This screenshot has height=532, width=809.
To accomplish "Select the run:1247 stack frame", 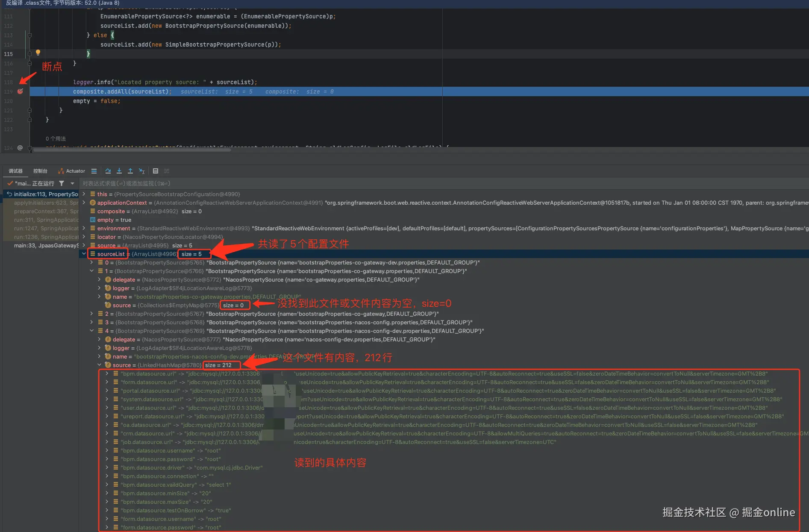I will tap(41, 228).
